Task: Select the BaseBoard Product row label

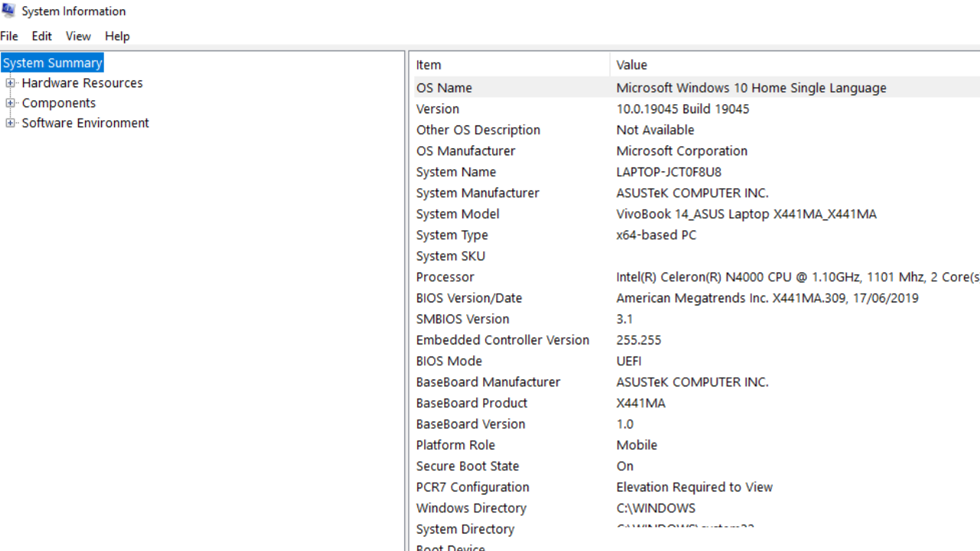Action: 472,403
